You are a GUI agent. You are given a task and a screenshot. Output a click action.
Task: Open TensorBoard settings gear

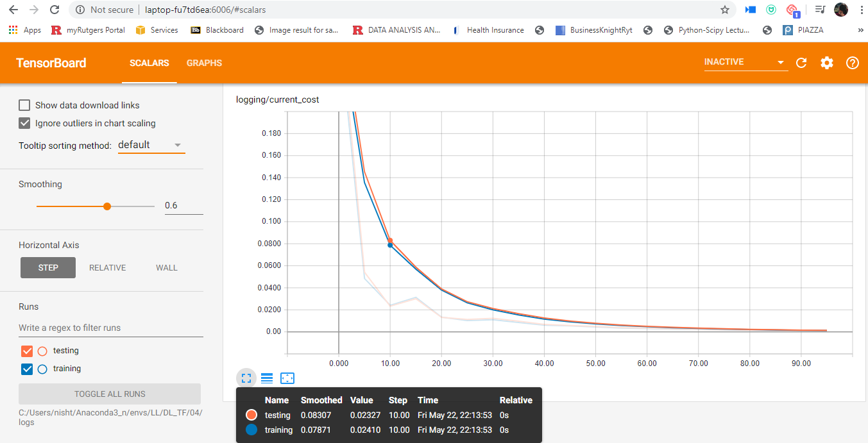826,62
